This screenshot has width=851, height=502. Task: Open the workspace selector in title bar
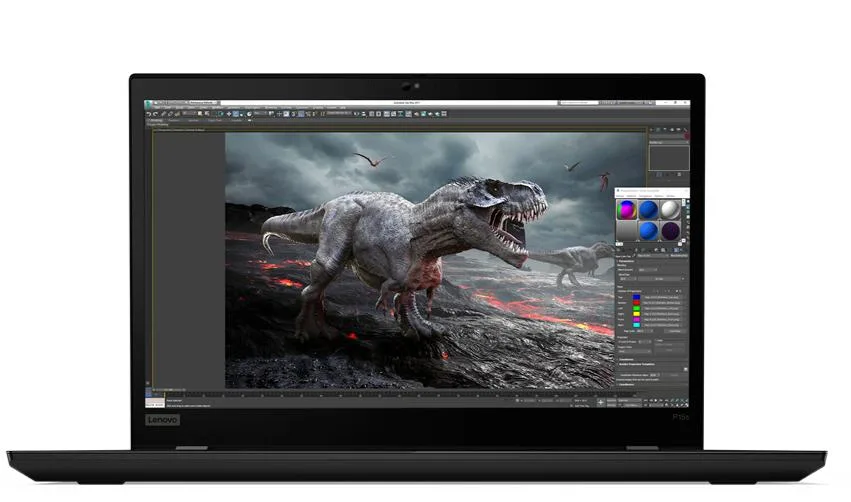tap(202, 103)
